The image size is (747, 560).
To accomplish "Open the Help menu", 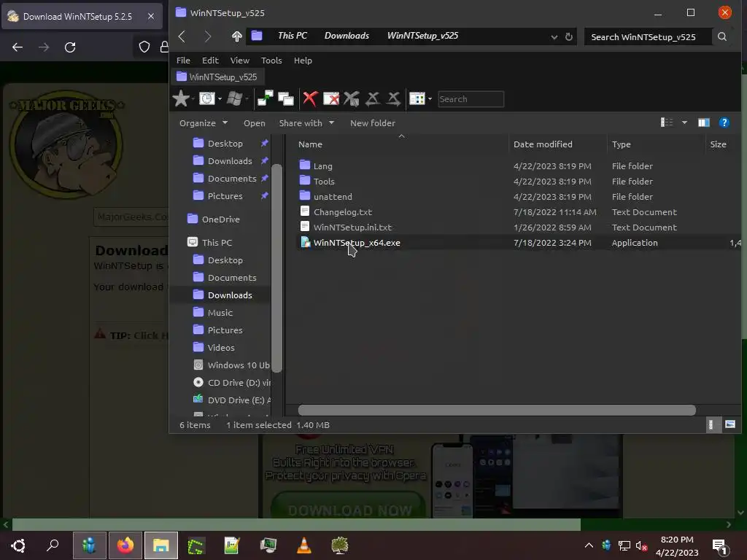I will click(303, 61).
